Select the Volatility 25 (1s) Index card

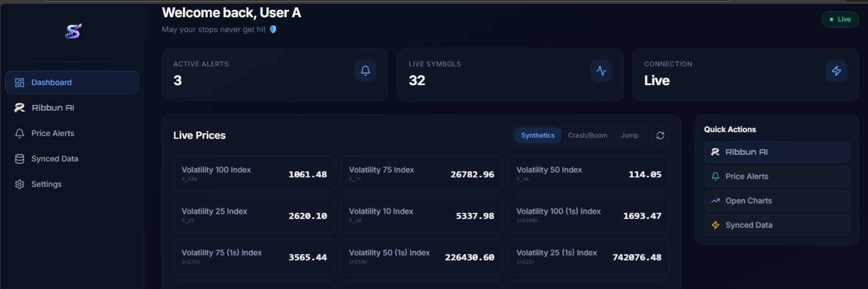click(x=589, y=257)
